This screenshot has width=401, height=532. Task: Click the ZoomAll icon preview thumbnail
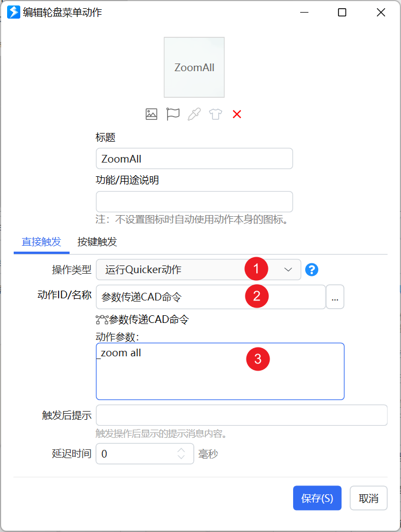[x=194, y=67]
